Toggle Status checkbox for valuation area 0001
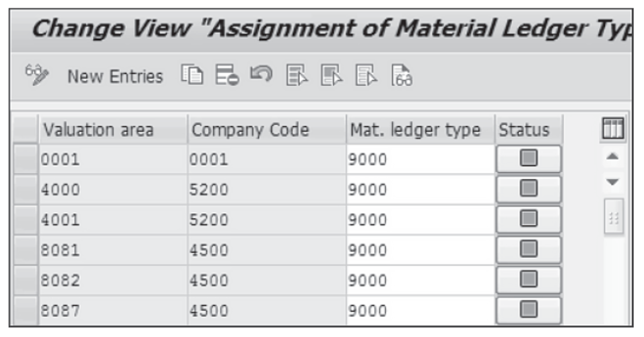This screenshot has height=337, width=644. 528,159
